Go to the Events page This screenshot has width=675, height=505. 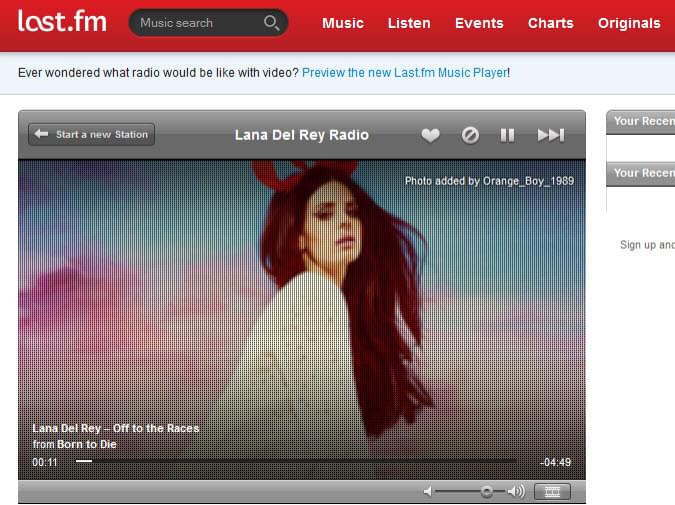[x=479, y=23]
